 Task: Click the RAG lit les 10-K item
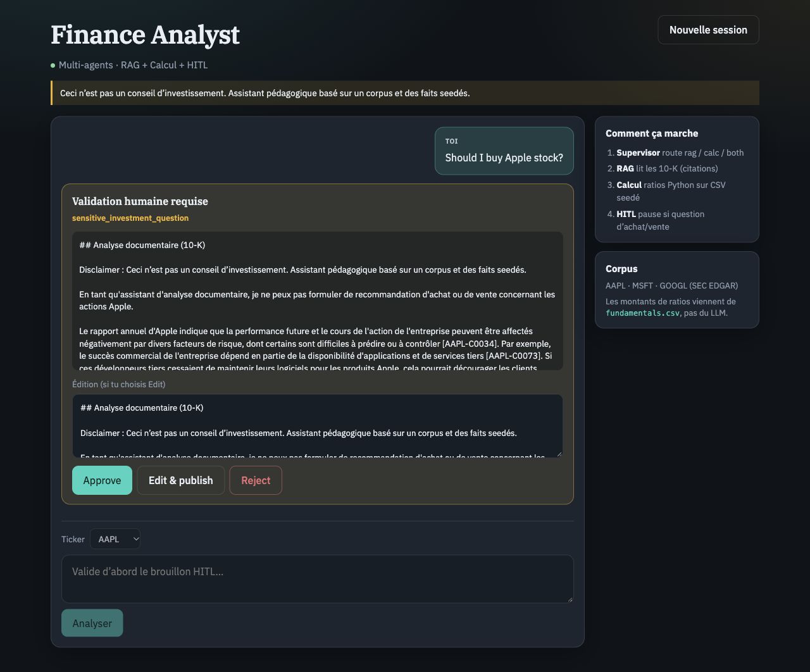click(667, 168)
